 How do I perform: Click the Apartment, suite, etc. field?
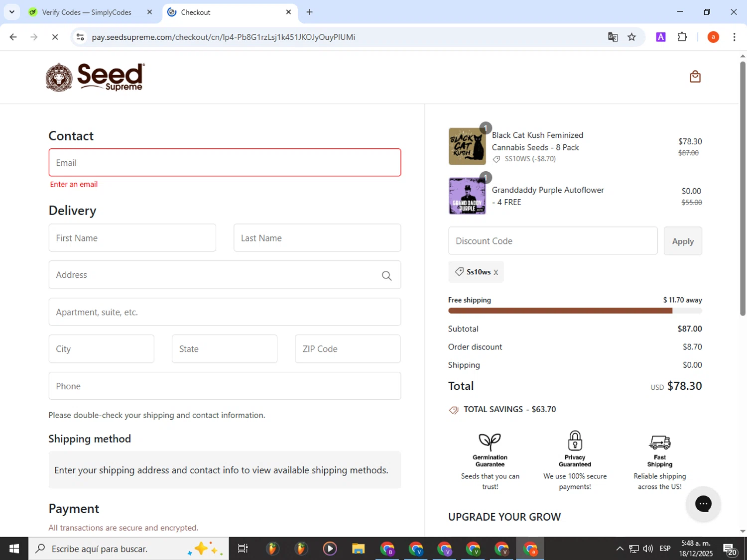(225, 312)
